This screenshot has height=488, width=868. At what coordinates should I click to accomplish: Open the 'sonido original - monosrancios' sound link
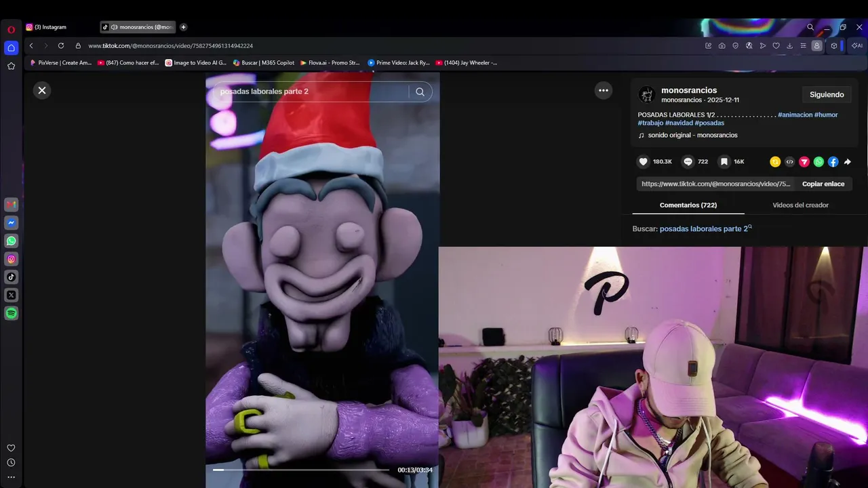692,135
